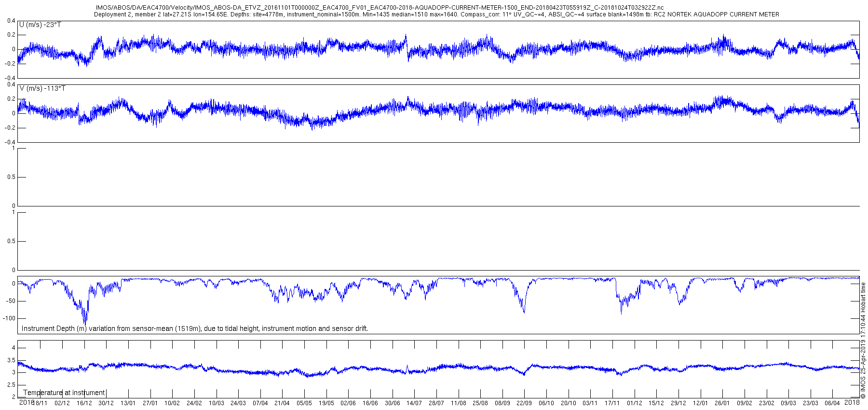The width and height of the screenshot is (868, 410).
Task: Click the '-0.4' tick of V velocity panel
Action: 10,142
